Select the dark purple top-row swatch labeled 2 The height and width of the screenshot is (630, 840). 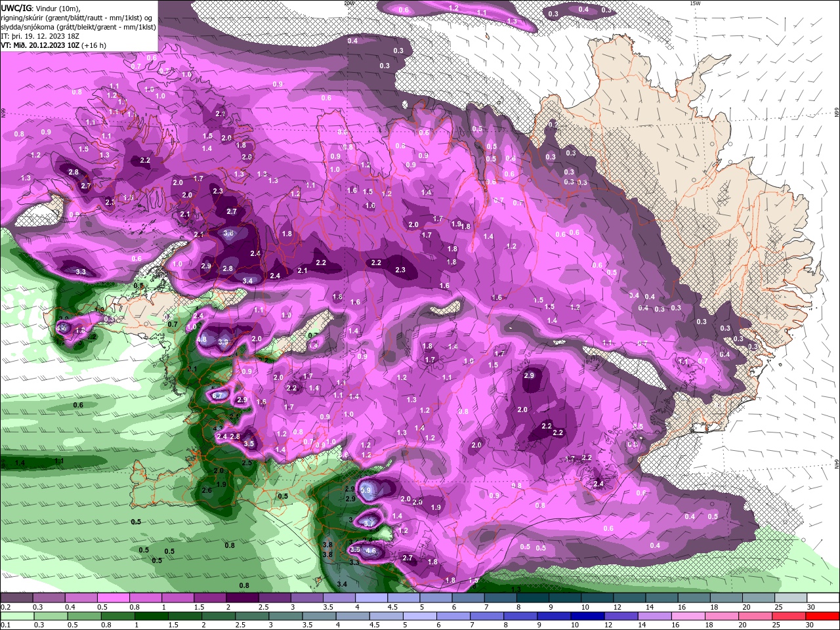tap(241, 598)
